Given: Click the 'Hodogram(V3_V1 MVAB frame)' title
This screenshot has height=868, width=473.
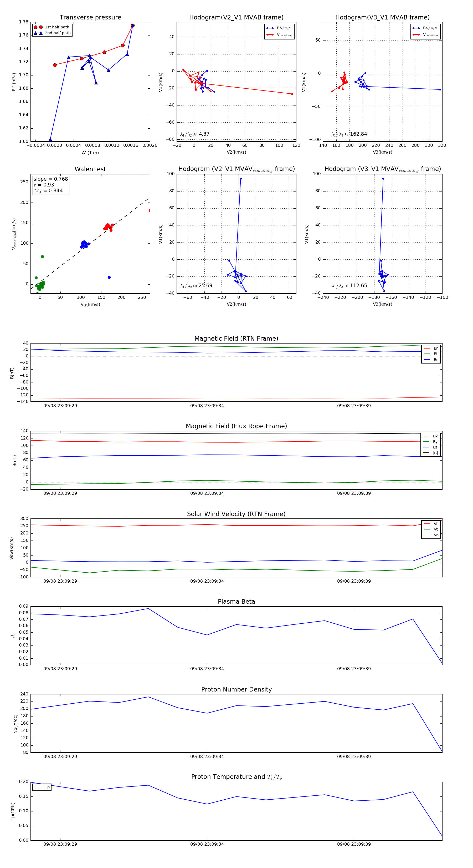Looking at the screenshot, I should point(382,18).
